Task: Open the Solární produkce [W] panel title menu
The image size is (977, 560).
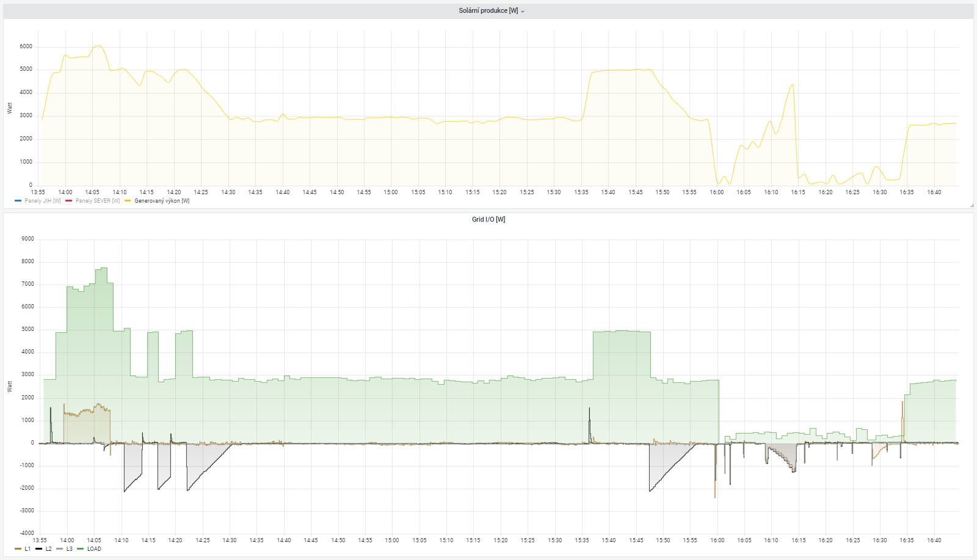Action: pyautogui.click(x=488, y=11)
